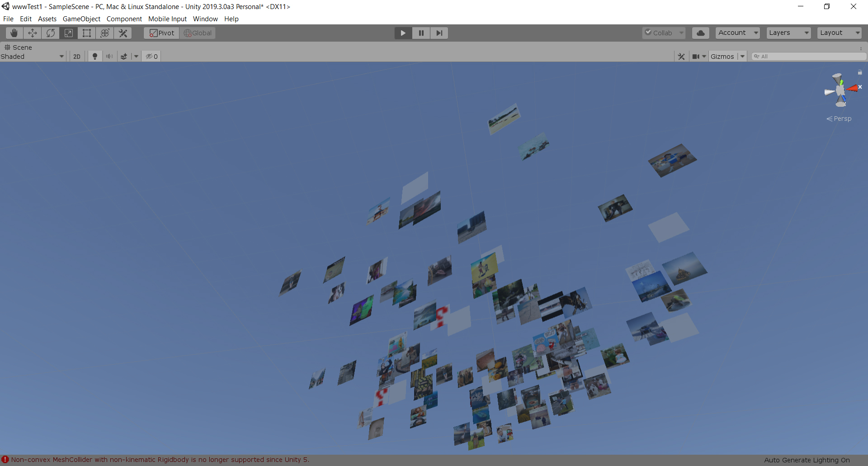Screen dimensions: 868x466
Task: Toggle scene lighting on or off
Action: click(x=95, y=57)
